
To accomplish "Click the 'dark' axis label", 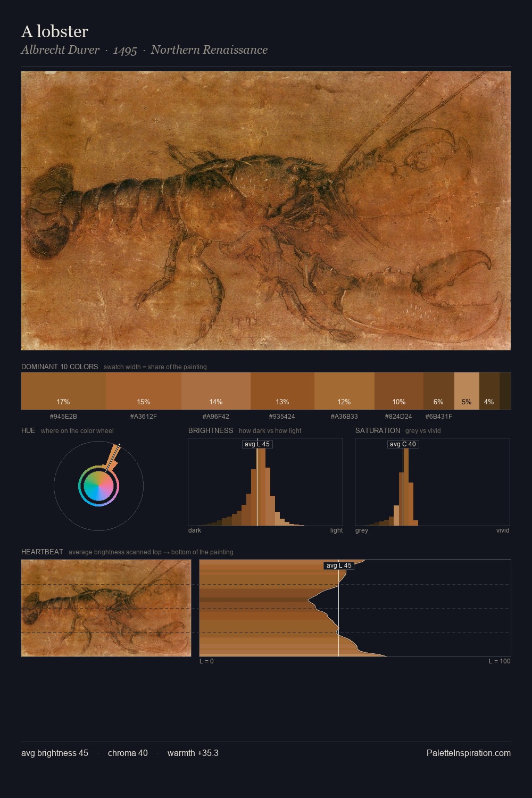I will pyautogui.click(x=195, y=530).
